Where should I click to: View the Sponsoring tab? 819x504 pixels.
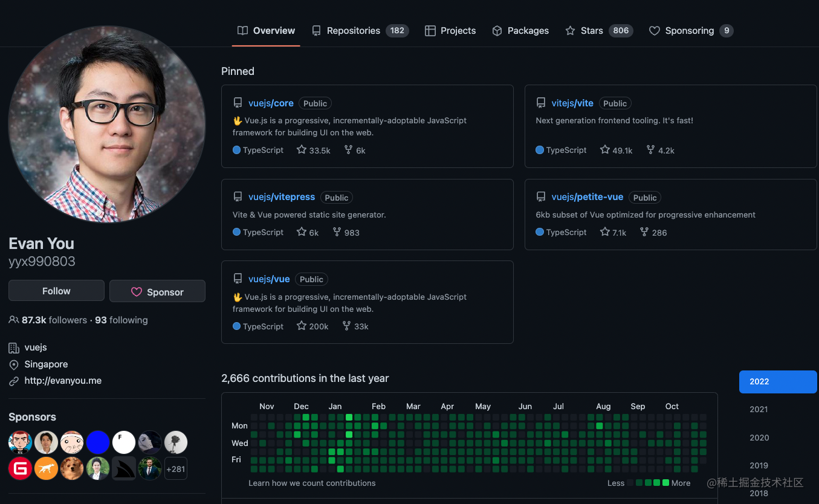coord(691,31)
